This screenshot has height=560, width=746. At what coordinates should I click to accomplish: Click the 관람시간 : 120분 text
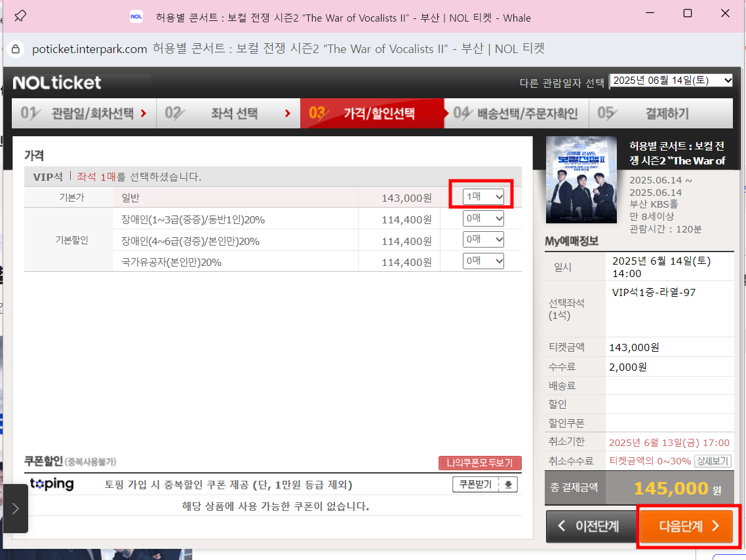pyautogui.click(x=665, y=229)
